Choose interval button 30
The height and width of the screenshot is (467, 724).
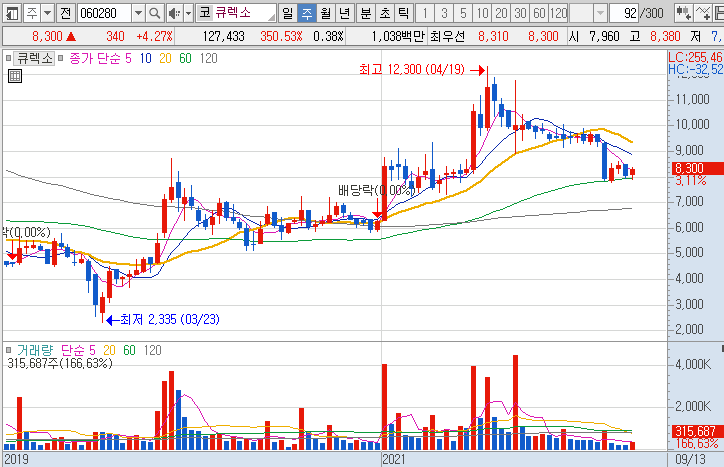coord(520,13)
